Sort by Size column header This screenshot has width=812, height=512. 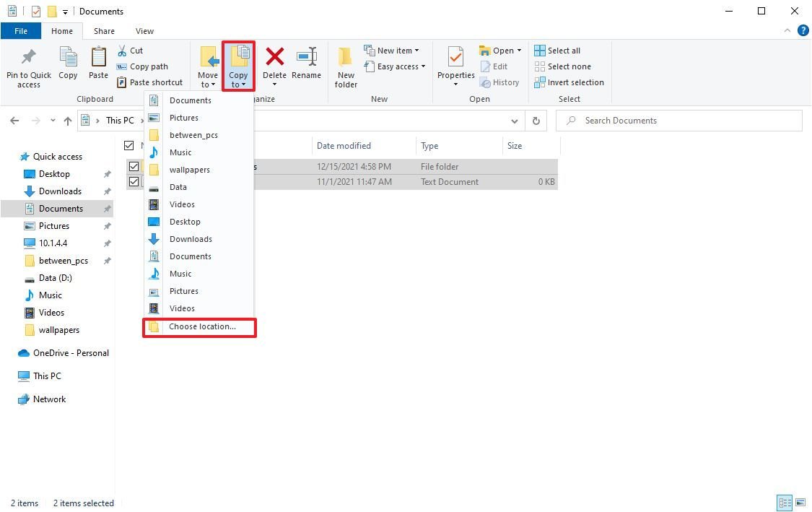(531, 146)
